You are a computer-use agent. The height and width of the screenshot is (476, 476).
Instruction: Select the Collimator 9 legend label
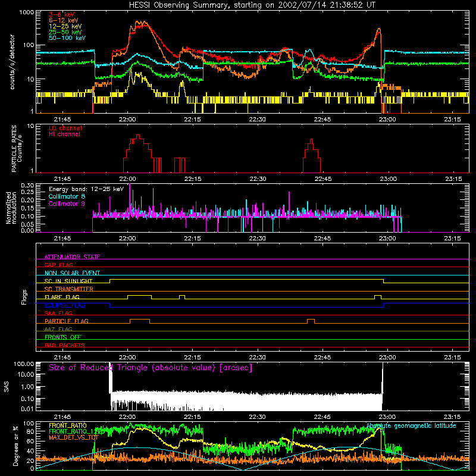click(x=67, y=203)
